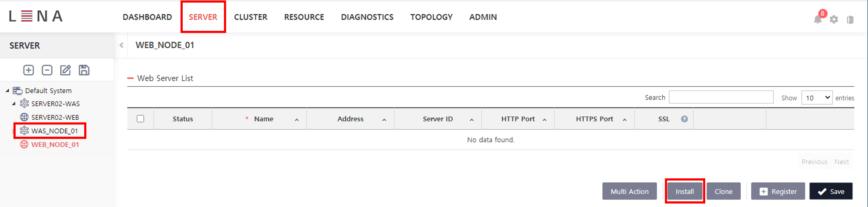Collapse the left sidebar with the arrow

coord(122,45)
